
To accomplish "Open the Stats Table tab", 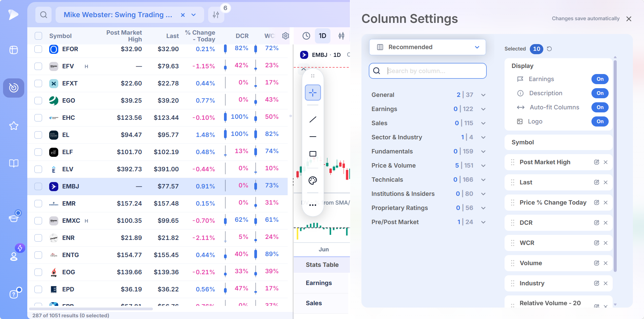I will pos(322,265).
